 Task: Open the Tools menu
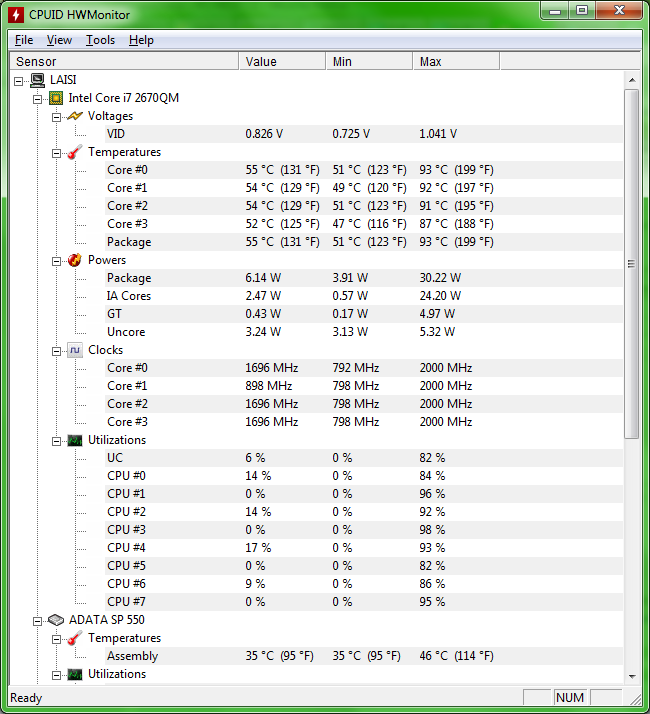coord(100,40)
